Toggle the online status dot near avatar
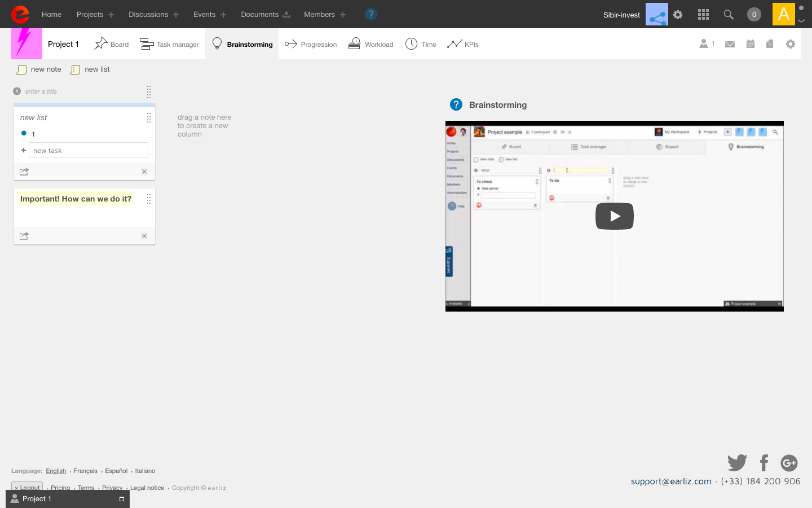812x508 pixels. pyautogui.click(x=801, y=8)
